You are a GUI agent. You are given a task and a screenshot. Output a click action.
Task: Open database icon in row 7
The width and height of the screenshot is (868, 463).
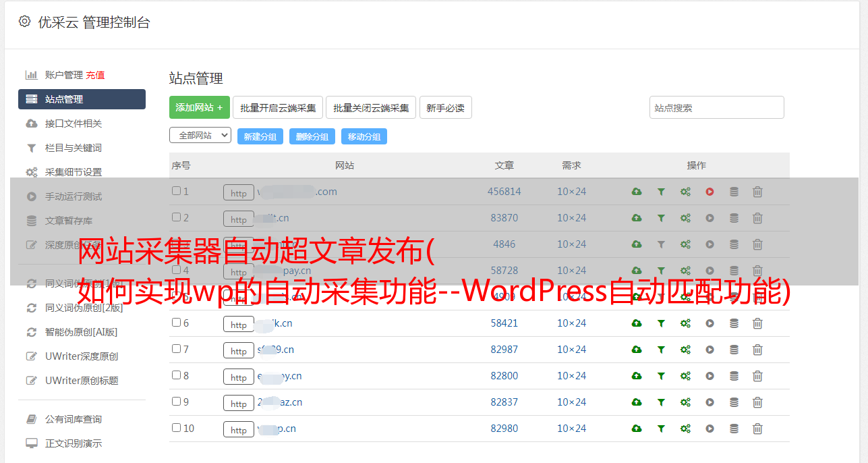point(734,350)
